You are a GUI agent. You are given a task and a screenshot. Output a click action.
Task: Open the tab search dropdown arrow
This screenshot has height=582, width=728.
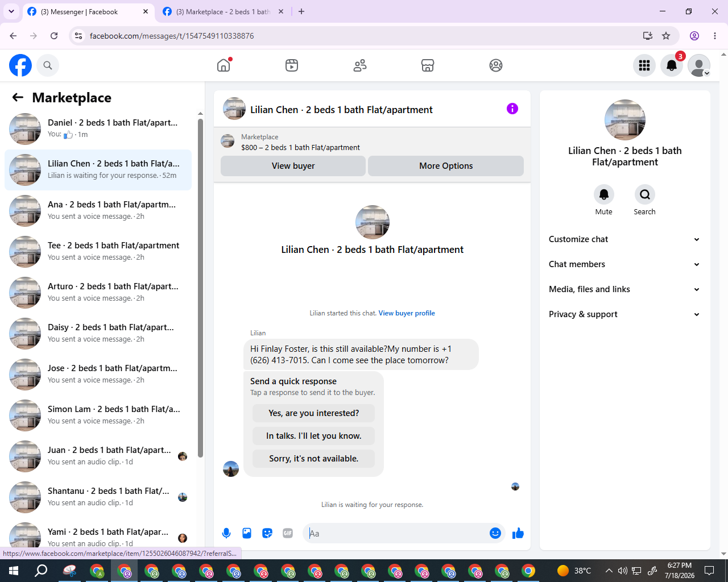pos(11,11)
